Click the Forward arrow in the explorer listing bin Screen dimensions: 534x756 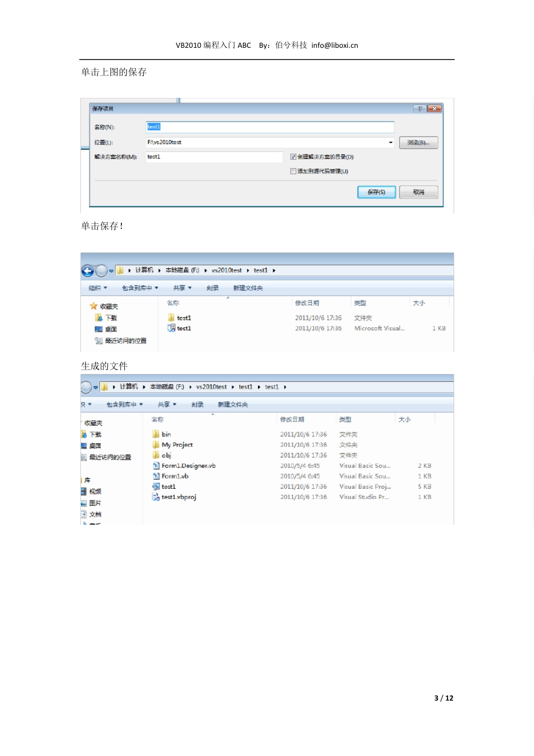[85, 387]
